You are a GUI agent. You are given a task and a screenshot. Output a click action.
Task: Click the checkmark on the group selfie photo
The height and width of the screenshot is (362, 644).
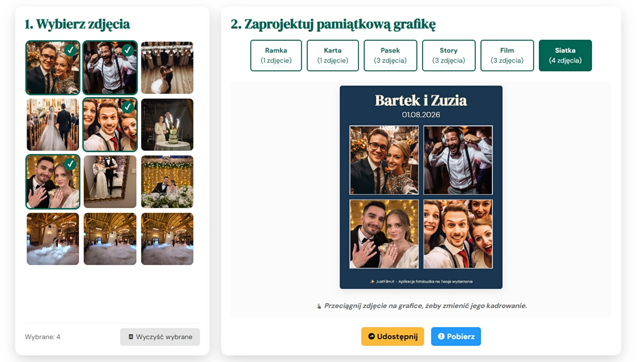click(x=127, y=108)
